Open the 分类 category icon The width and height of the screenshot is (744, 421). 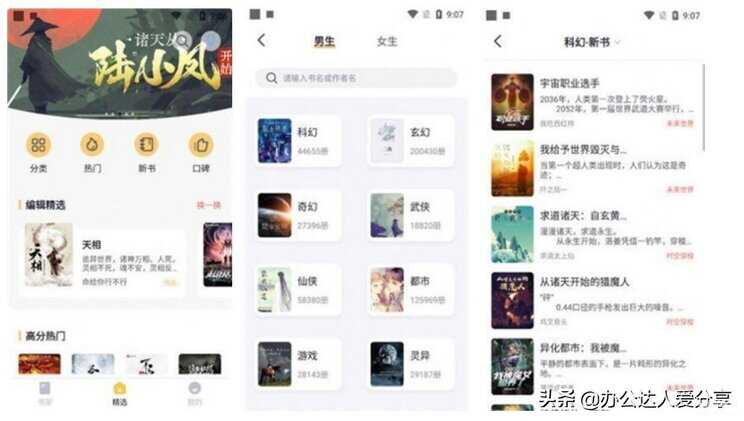coord(38,145)
